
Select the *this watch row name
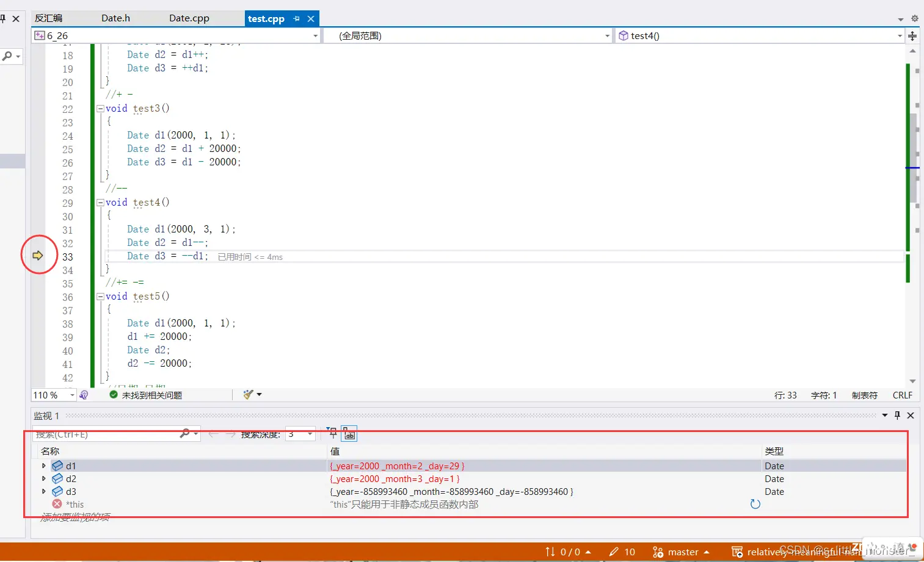tap(75, 505)
